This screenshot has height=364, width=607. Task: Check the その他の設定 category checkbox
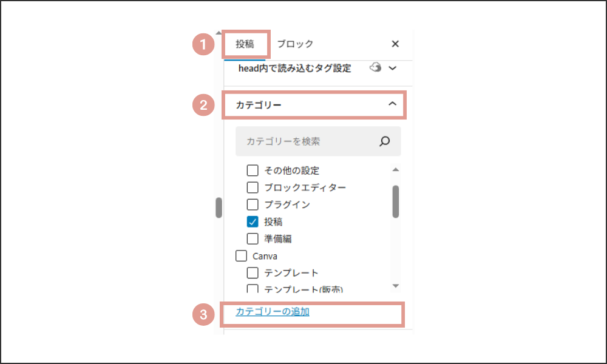tap(253, 170)
